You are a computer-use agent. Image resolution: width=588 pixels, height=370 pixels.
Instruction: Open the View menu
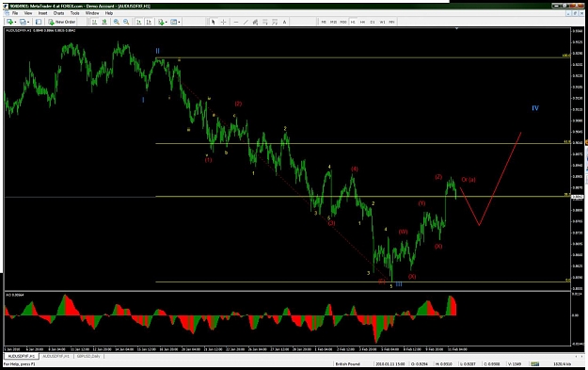pos(28,13)
